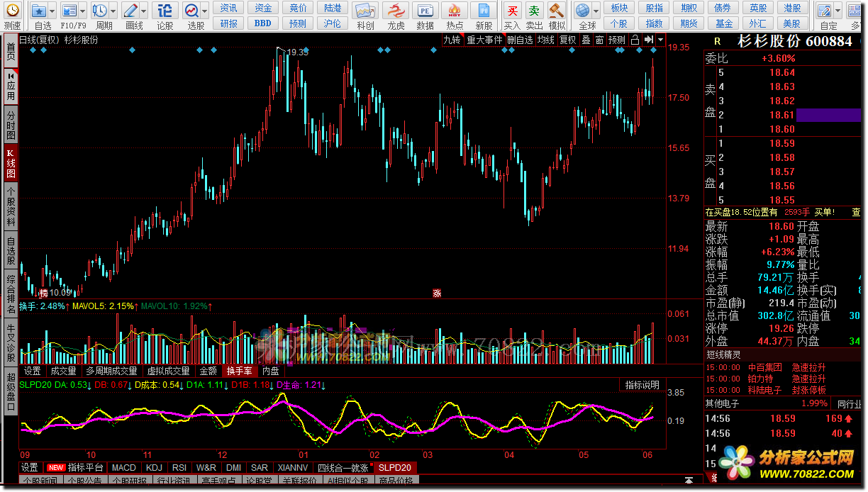Select the 成交量 volume tab
The width and height of the screenshot is (868, 492).
(62, 371)
